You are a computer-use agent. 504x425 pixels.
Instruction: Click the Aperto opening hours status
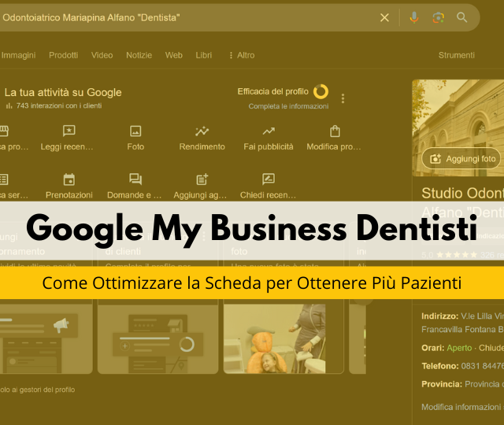(x=459, y=348)
